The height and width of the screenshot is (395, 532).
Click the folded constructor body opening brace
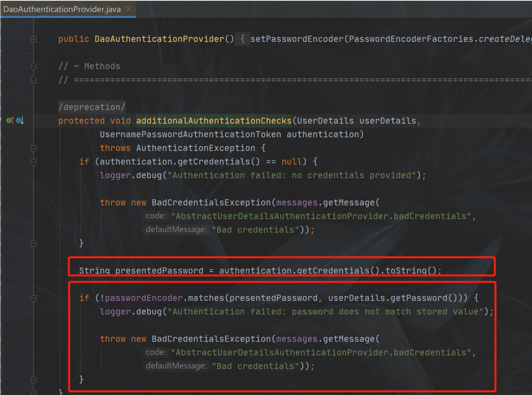(242, 39)
